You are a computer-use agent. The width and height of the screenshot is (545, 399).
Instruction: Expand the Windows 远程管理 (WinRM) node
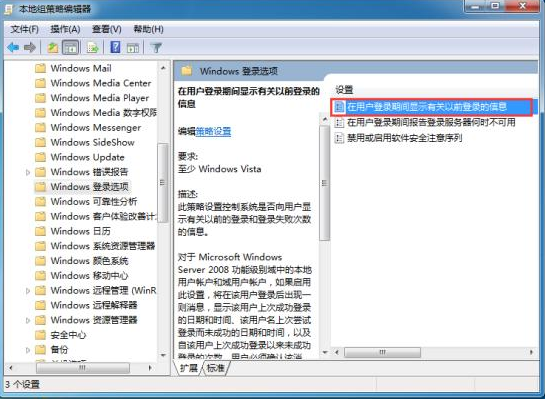28,291
